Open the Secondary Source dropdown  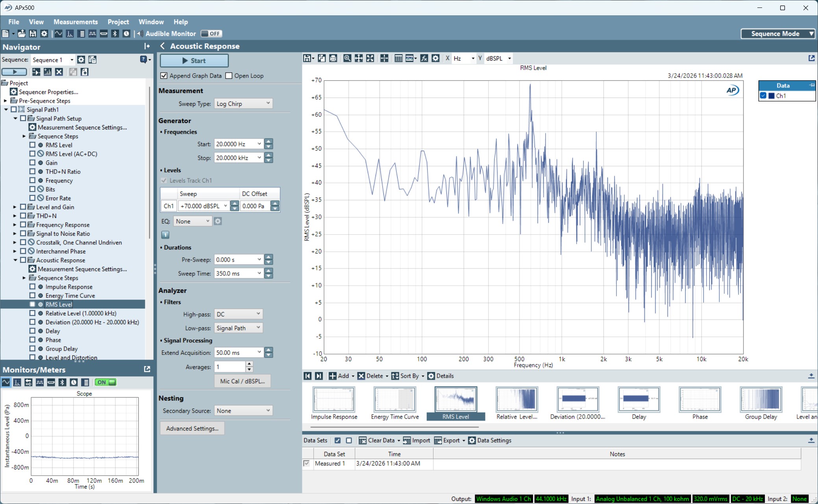243,410
